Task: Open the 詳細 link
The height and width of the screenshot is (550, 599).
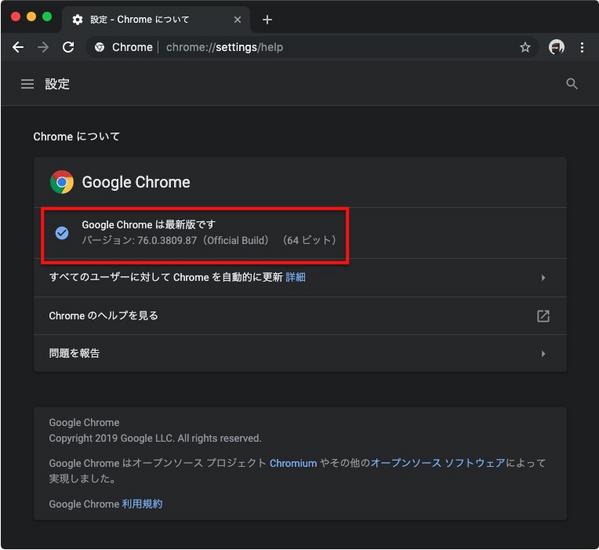Action: tap(296, 277)
